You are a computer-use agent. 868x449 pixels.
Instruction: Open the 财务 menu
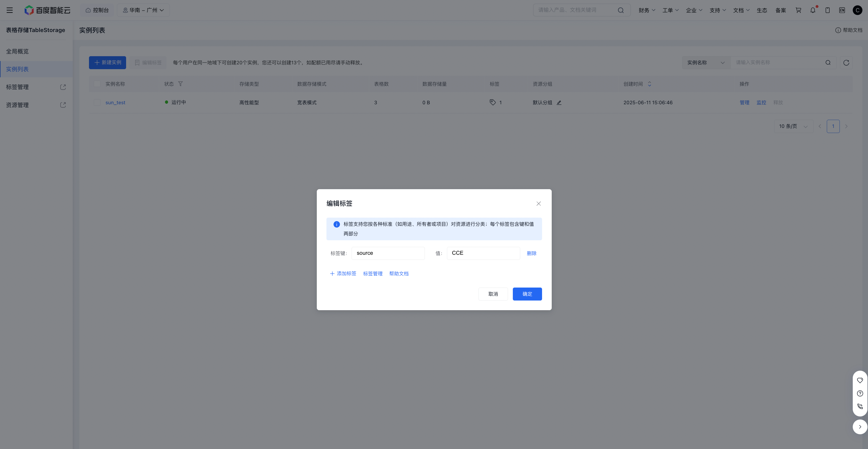click(x=646, y=10)
